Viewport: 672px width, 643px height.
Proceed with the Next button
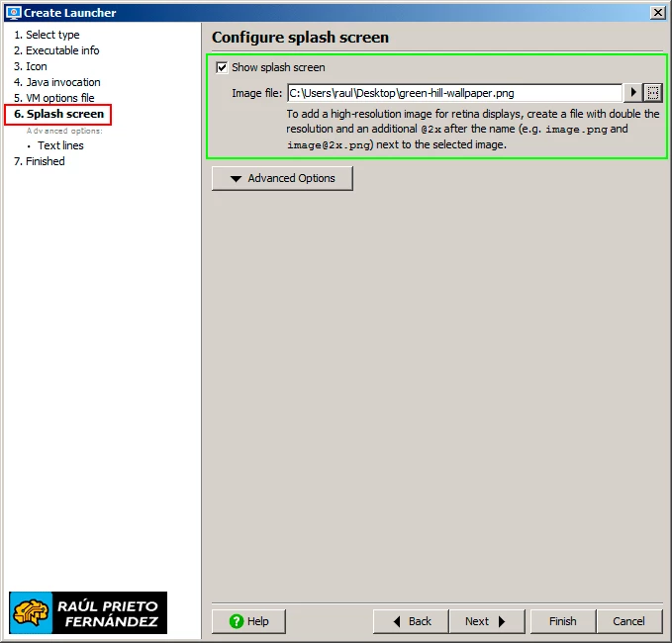pyautogui.click(x=487, y=621)
